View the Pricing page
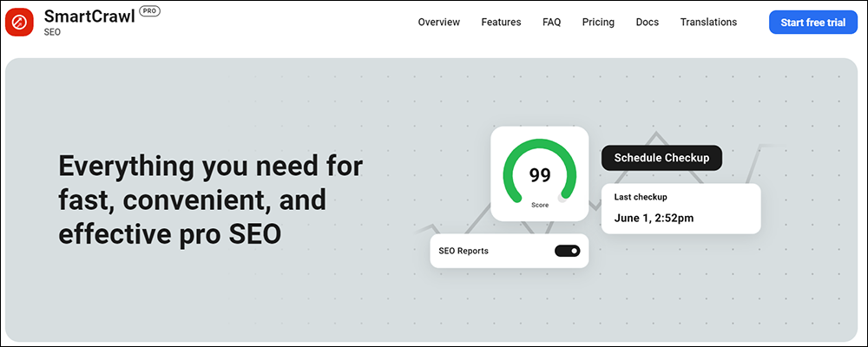Viewport: 868px width, 347px height. point(598,23)
